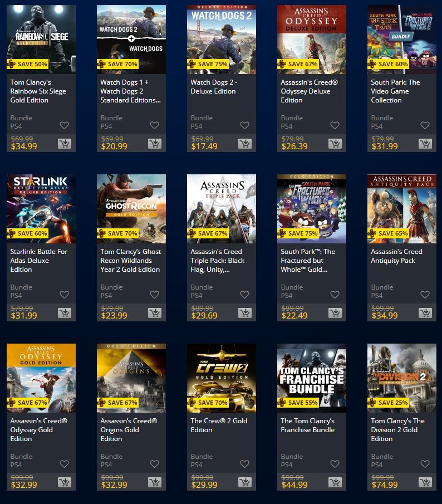Open Assassin's Creed Odyssey Gold Edition cover art

coord(41,378)
